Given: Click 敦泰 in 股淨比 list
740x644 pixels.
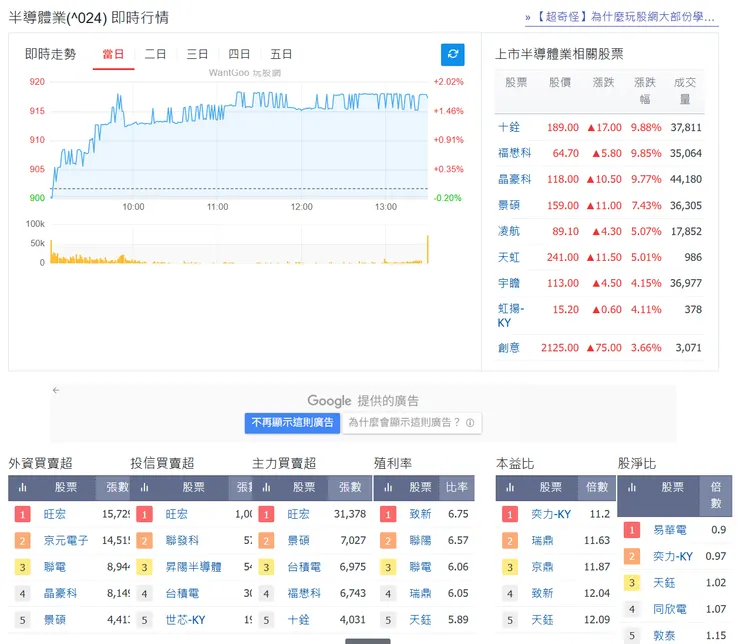Looking at the screenshot, I should pos(664,636).
